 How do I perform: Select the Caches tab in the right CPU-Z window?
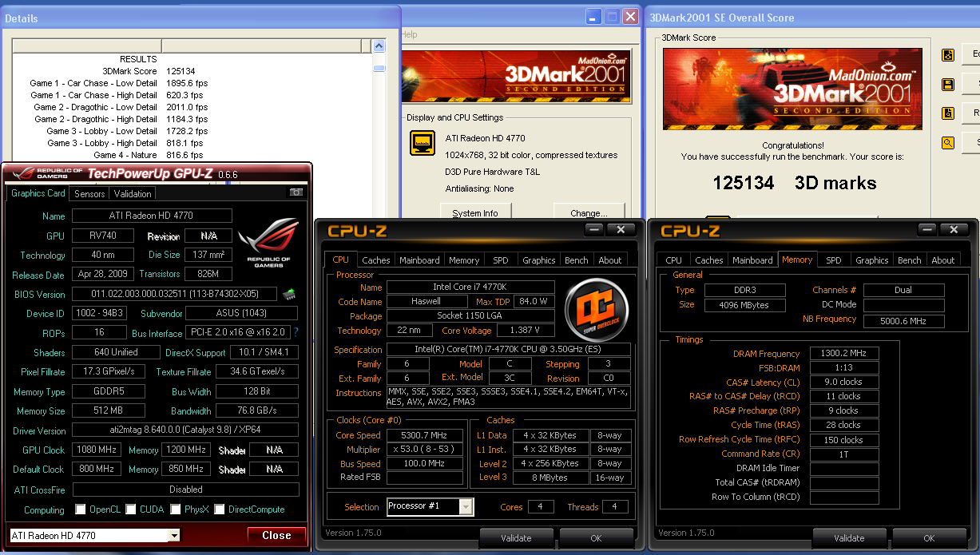pyautogui.click(x=709, y=260)
